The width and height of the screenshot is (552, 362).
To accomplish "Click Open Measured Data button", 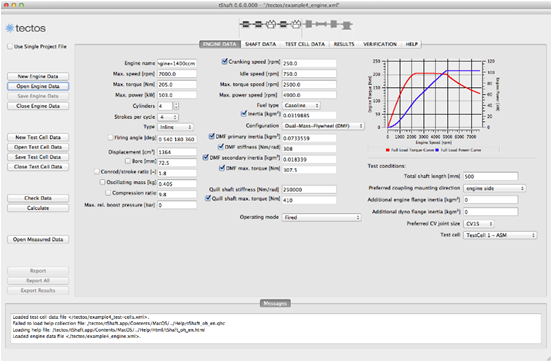I will tap(38, 239).
